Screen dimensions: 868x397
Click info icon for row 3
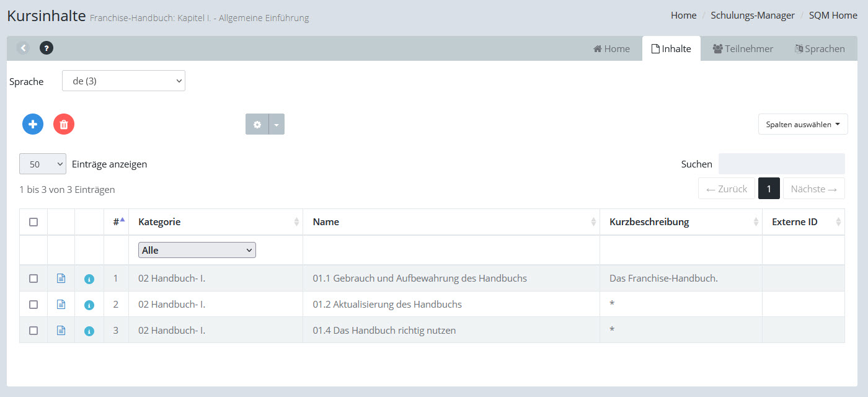click(89, 331)
